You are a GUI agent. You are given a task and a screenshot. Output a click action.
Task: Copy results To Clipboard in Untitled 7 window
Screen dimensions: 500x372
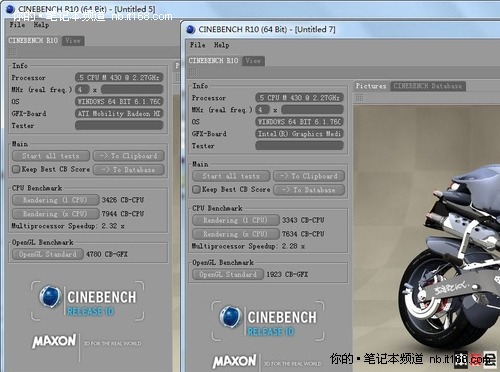(309, 176)
